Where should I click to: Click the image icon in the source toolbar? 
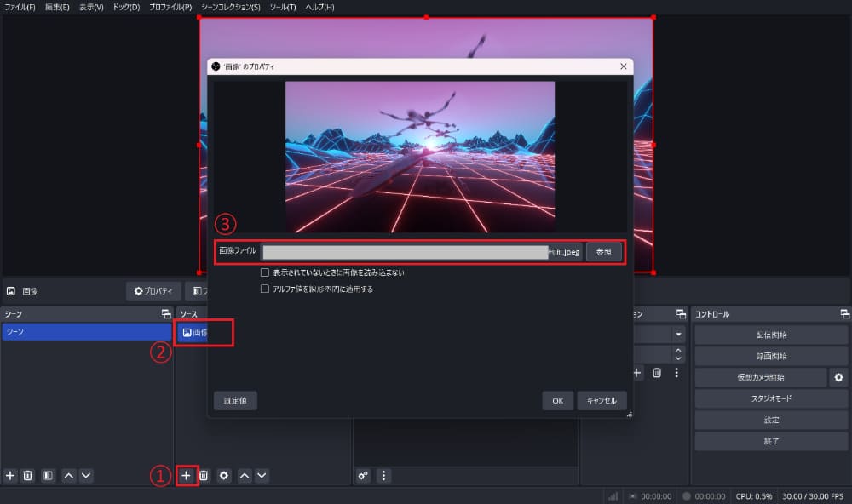[11, 291]
